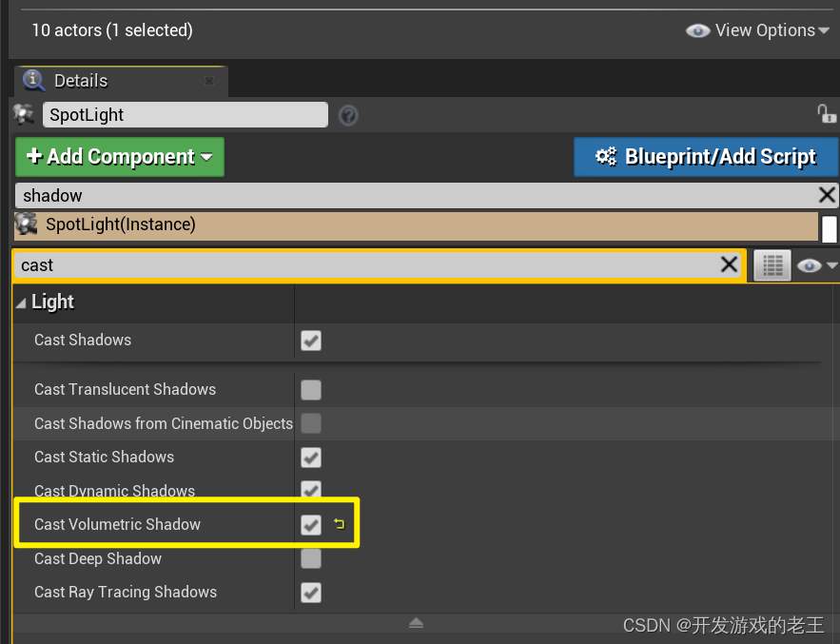Enable Cast Deep Shadow checkbox

(x=311, y=558)
